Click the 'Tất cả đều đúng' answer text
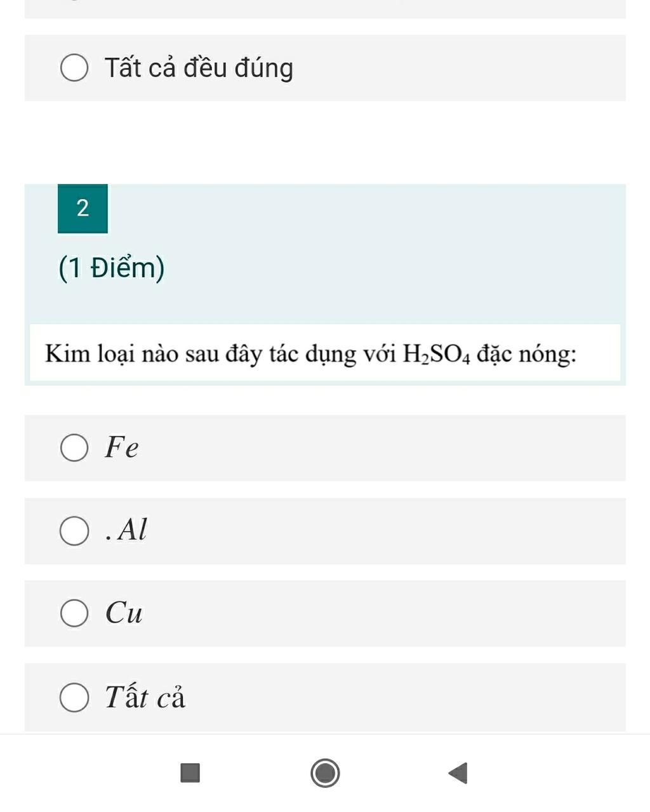650x812 pixels. click(199, 68)
